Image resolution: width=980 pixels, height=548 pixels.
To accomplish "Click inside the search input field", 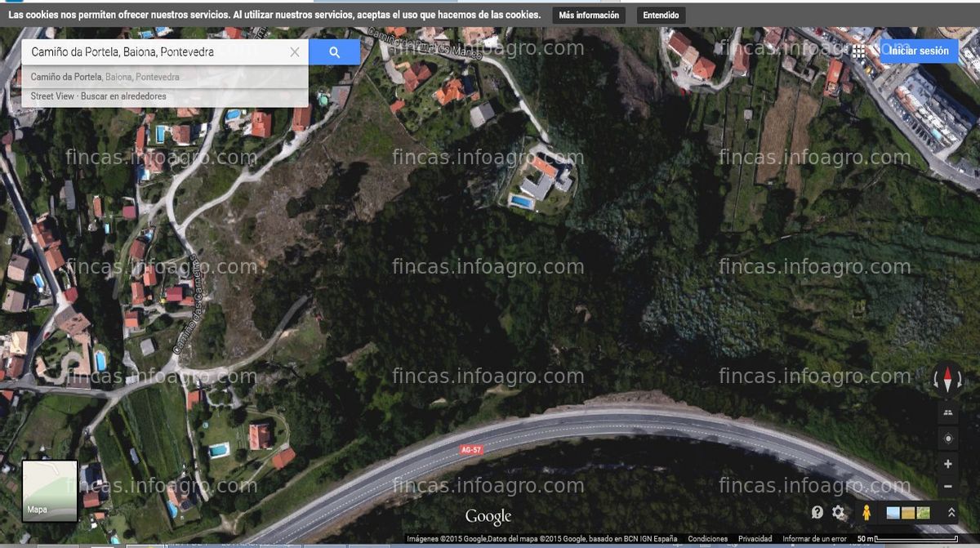I will pos(155,52).
